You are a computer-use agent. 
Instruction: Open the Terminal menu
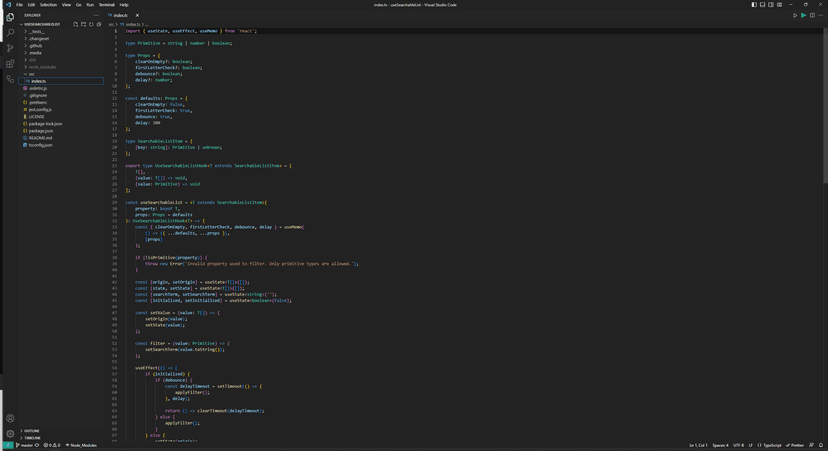pyautogui.click(x=106, y=5)
